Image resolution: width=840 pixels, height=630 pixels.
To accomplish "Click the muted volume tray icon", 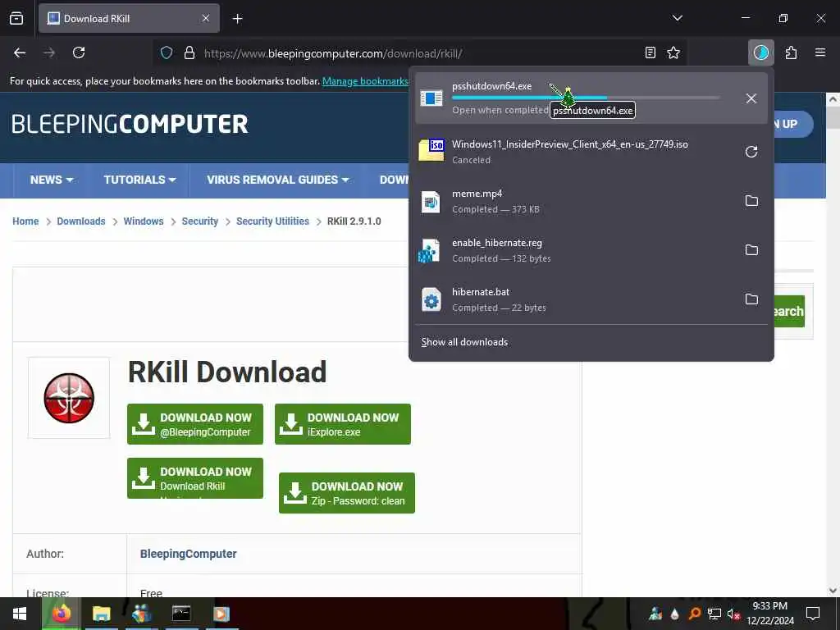I will (x=733, y=614).
